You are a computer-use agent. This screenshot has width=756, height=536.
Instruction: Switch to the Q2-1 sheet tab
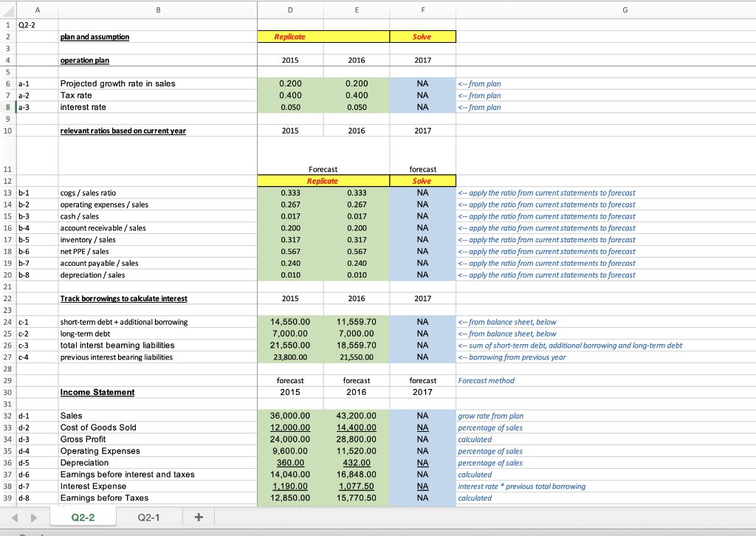click(148, 518)
